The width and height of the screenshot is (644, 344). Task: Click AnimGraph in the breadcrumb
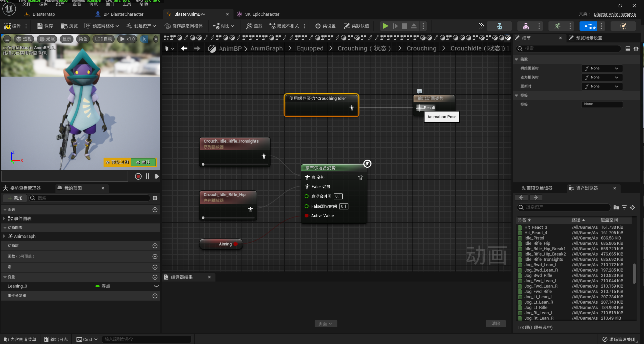(x=267, y=48)
